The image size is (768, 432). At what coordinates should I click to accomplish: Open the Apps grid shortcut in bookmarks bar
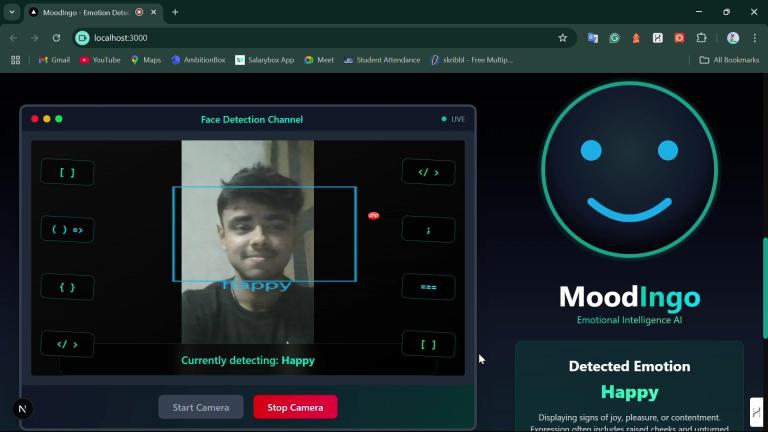tap(16, 60)
